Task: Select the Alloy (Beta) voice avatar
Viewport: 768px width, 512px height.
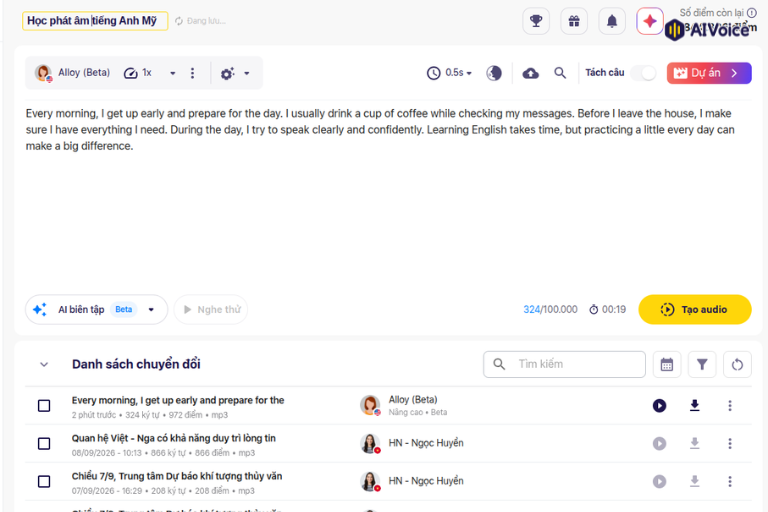Action: [44, 73]
